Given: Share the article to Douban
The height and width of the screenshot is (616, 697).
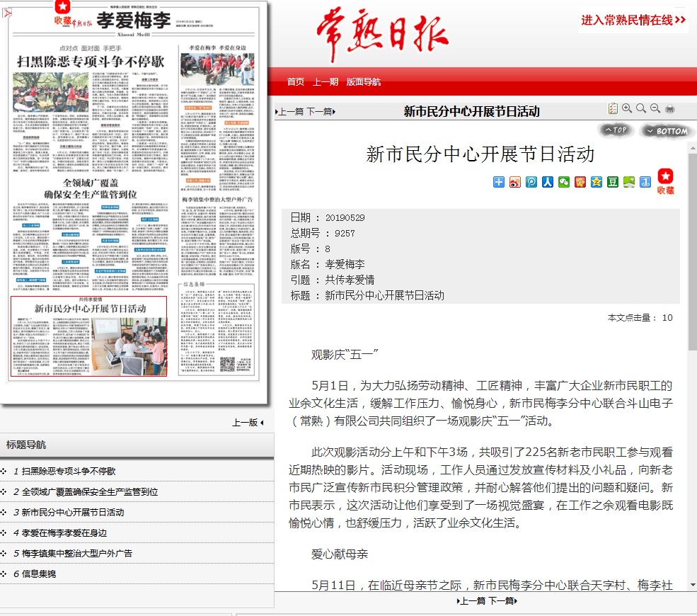Looking at the screenshot, I should 613,182.
